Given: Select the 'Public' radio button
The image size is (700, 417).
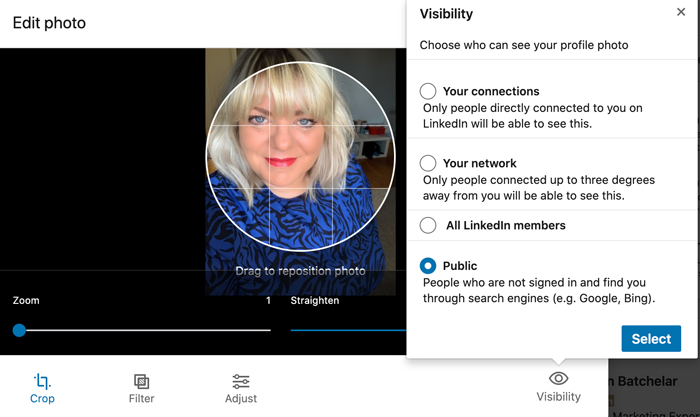Looking at the screenshot, I should coord(428,266).
